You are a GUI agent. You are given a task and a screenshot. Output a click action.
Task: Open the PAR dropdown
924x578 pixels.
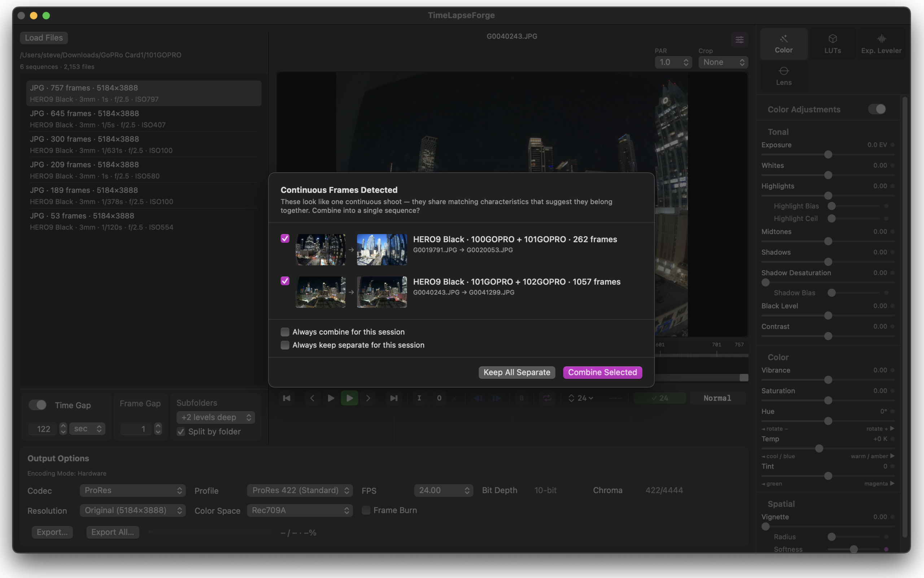[x=673, y=62]
